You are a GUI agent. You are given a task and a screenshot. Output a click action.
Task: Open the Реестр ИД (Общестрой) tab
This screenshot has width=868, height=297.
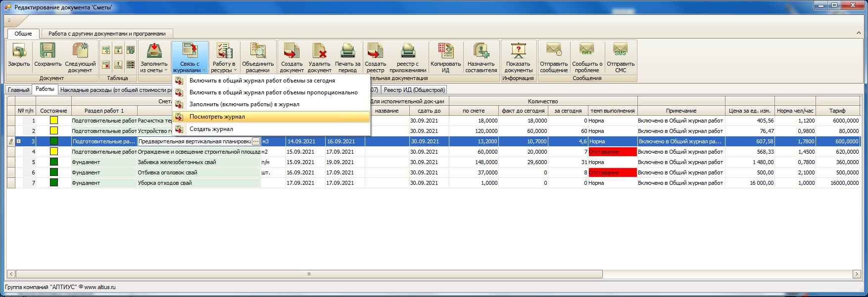click(414, 89)
